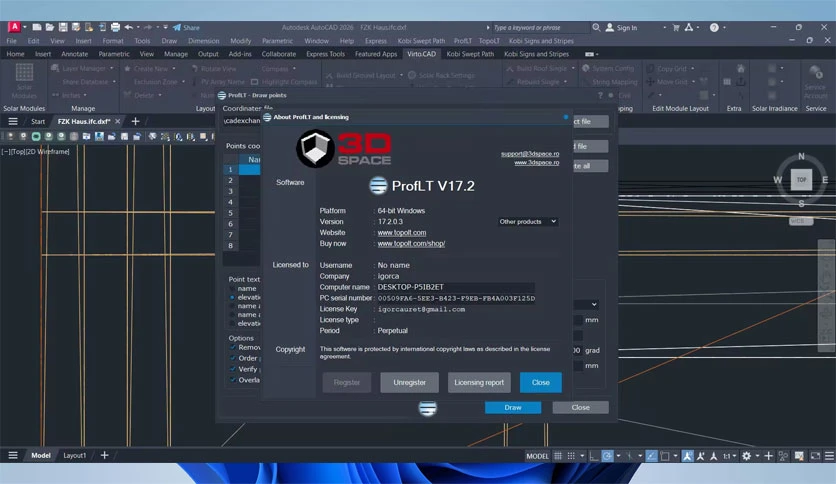Open the www.topolt.com/shop/ Buy now link
This screenshot has height=484, width=836.
411,244
